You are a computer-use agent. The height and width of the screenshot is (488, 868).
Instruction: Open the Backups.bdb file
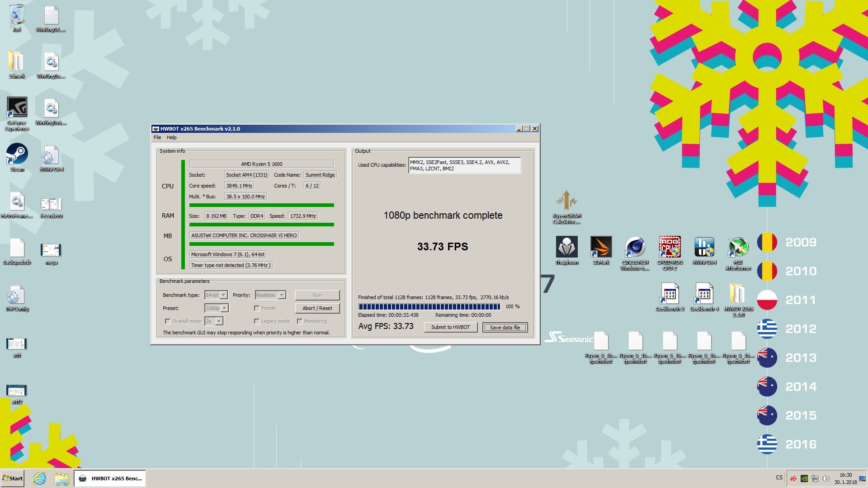click(x=17, y=251)
